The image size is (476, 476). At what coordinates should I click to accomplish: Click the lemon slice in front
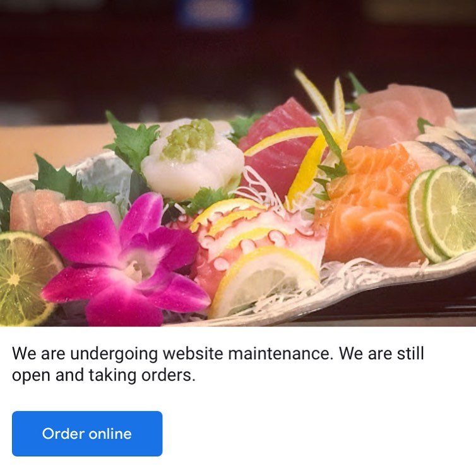point(263,282)
